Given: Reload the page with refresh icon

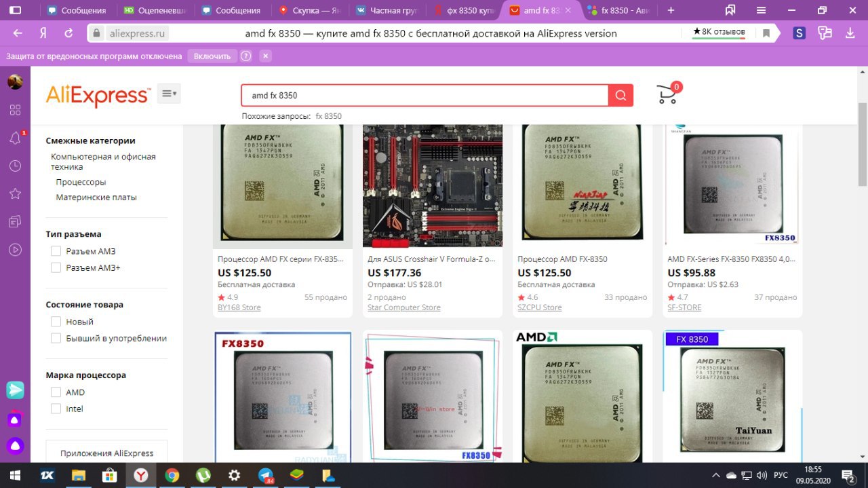Looking at the screenshot, I should point(68,33).
